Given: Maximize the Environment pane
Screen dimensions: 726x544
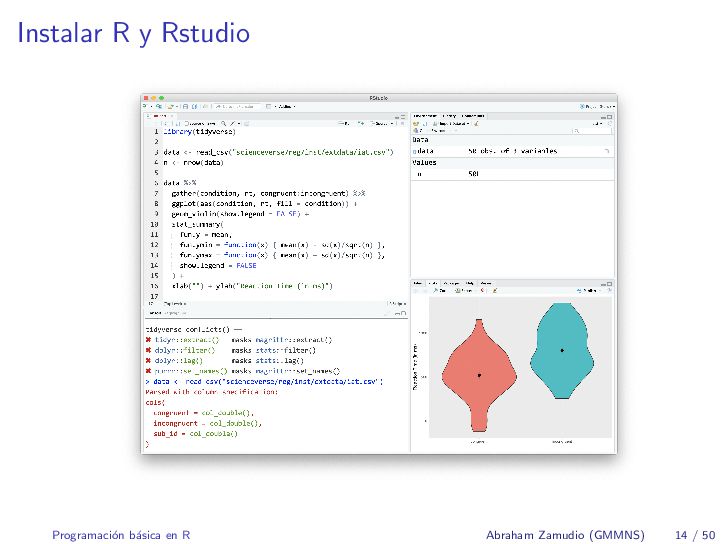Looking at the screenshot, I should (x=609, y=117).
